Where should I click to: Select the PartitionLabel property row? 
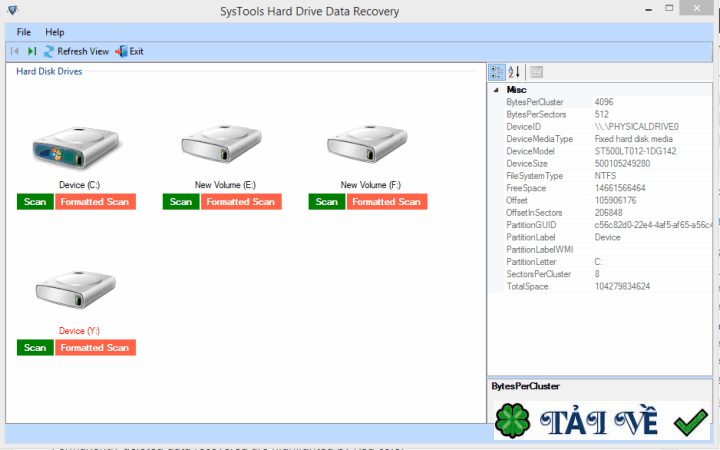click(607, 237)
